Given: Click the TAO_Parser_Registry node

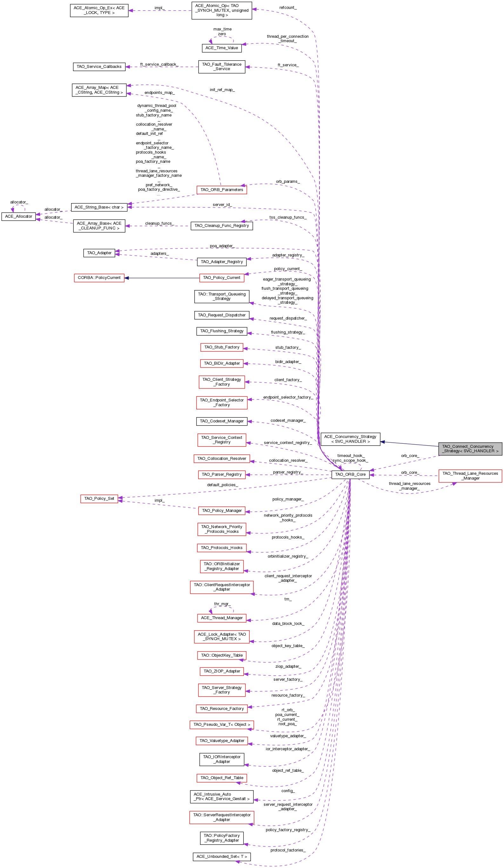Looking at the screenshot, I should (222, 475).
